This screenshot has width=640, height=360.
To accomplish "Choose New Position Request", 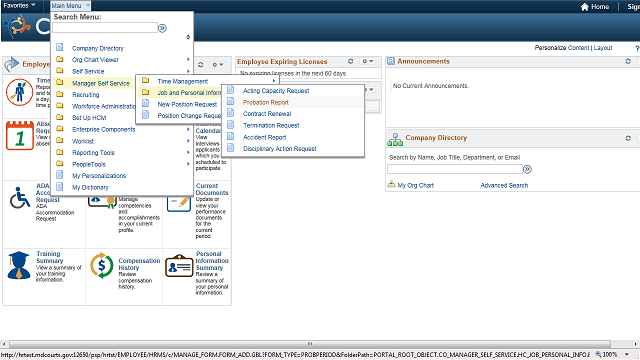I will pos(187,104).
